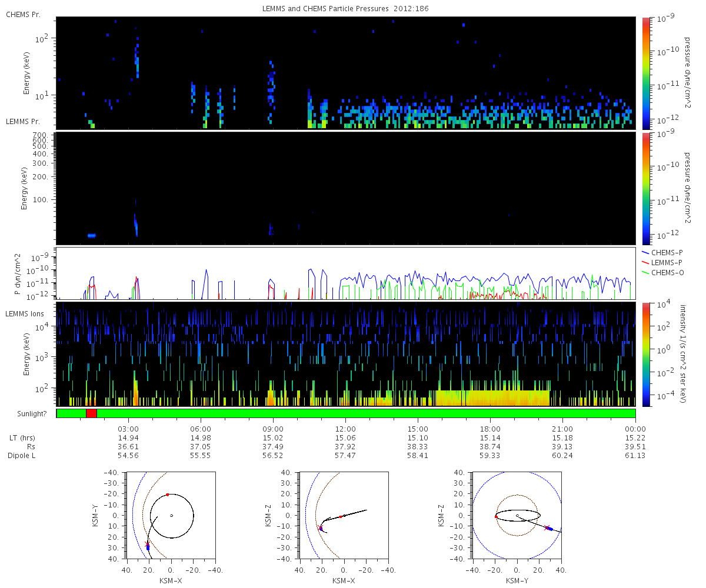Click the Rs value 37.92

pyautogui.click(x=345, y=447)
